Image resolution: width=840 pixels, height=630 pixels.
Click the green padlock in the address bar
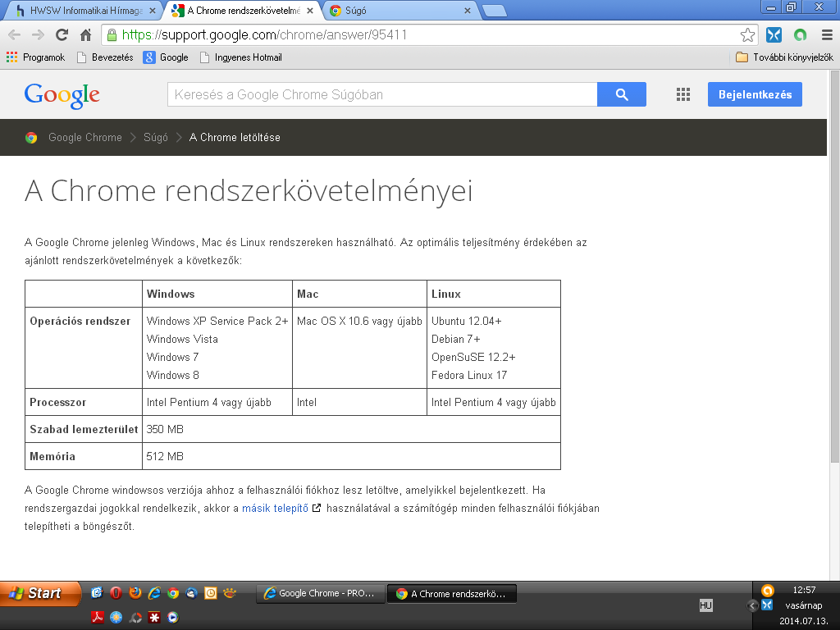pyautogui.click(x=112, y=35)
